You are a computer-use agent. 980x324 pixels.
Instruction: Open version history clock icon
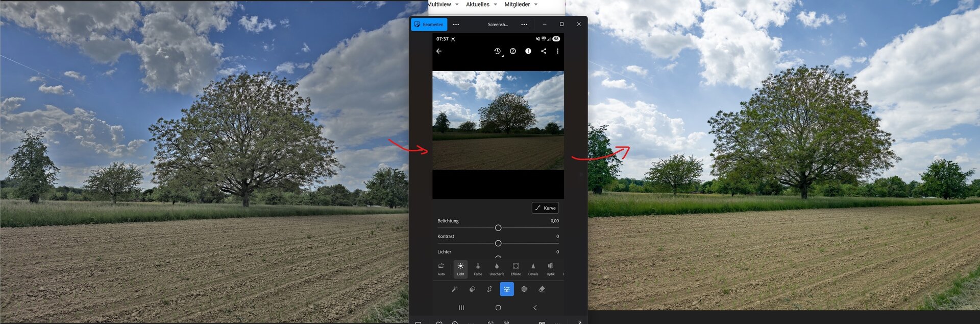[x=497, y=51]
